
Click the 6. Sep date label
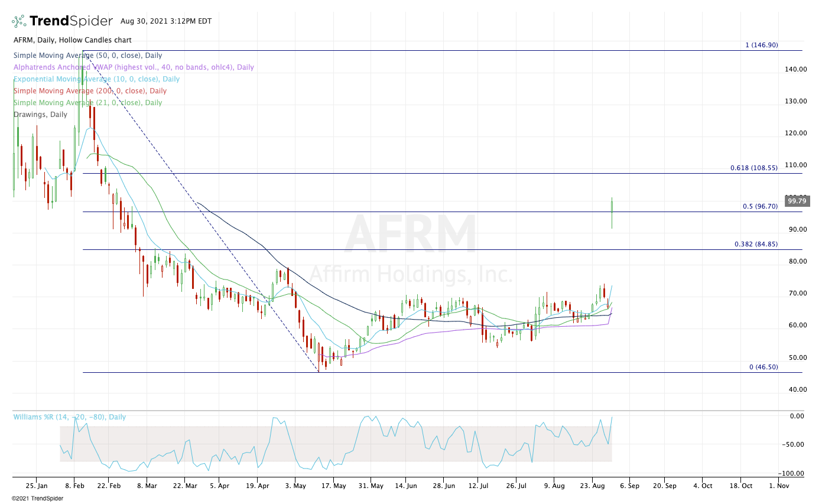click(629, 486)
